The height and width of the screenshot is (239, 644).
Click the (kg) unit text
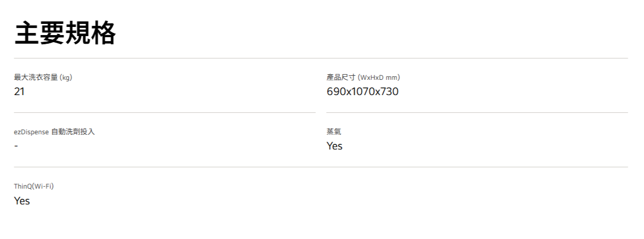[66, 78]
